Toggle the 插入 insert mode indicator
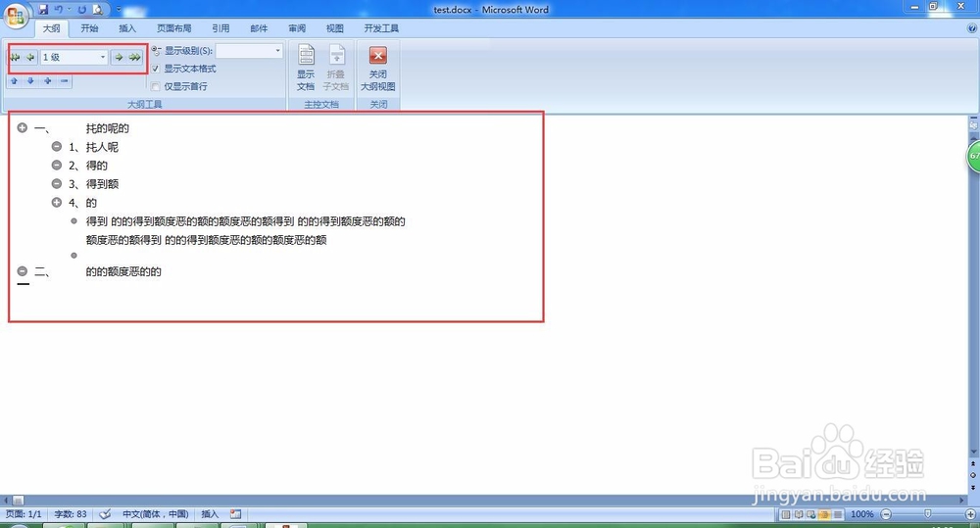This screenshot has width=980, height=528. [x=210, y=513]
